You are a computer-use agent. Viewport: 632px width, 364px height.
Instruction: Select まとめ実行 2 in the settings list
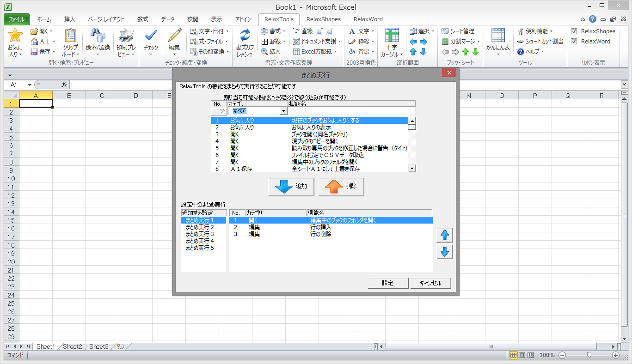click(x=198, y=227)
